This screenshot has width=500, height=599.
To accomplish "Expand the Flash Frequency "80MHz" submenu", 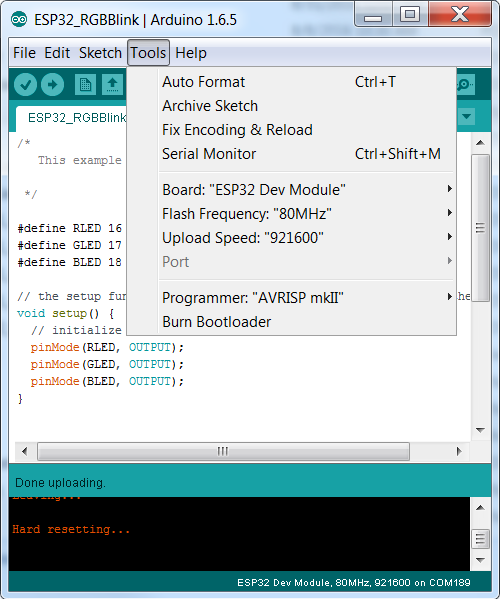I will click(307, 214).
